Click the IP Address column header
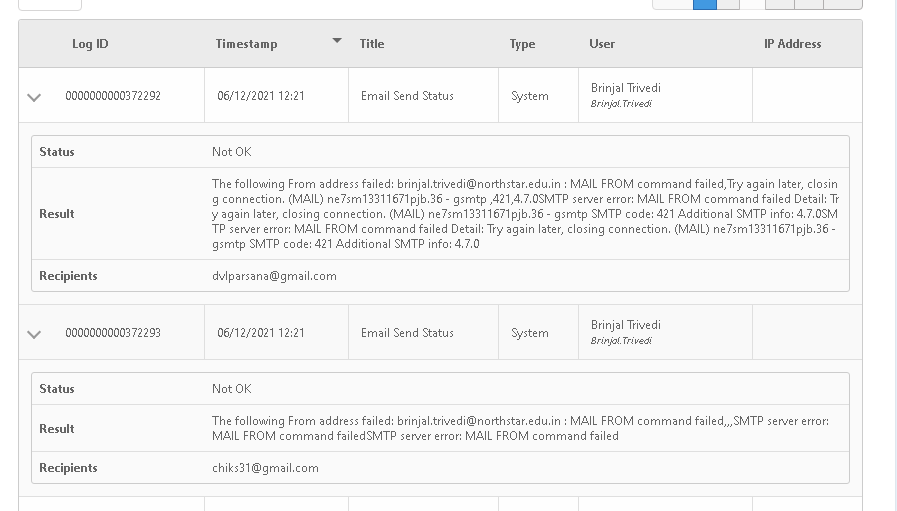Screen dimensions: 897x511 tap(792, 44)
